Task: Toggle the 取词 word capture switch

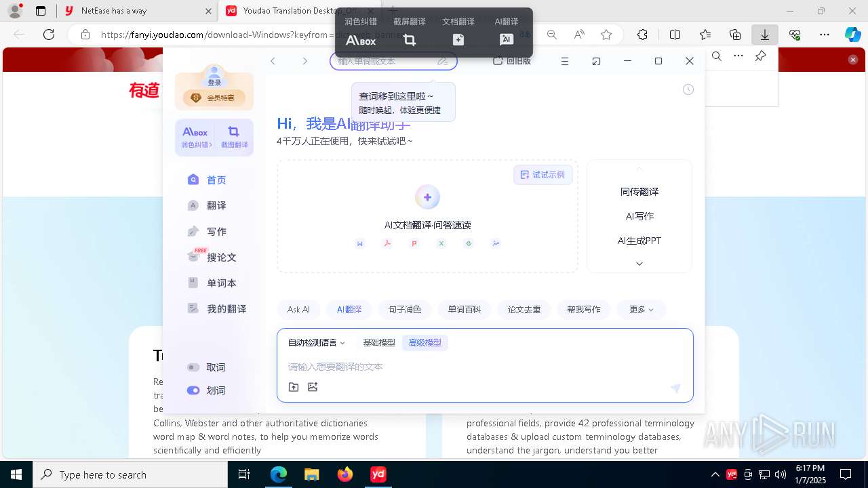Action: [x=193, y=367]
